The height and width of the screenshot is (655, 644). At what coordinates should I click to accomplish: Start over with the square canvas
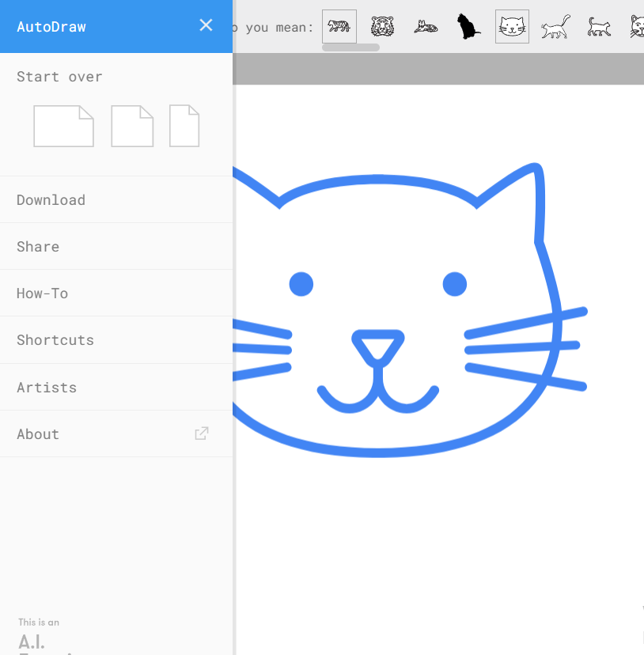pyautogui.click(x=132, y=127)
